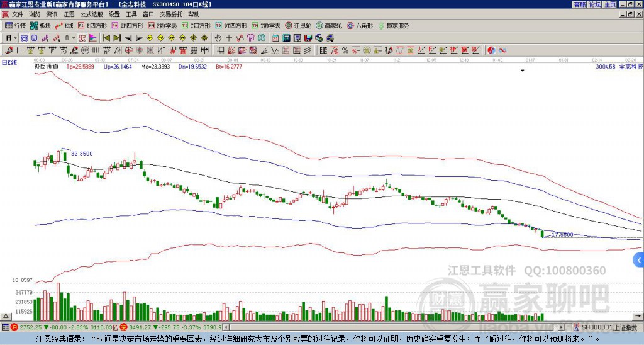Click the 极反通道 indicator name
644x345 pixels.
(46, 66)
